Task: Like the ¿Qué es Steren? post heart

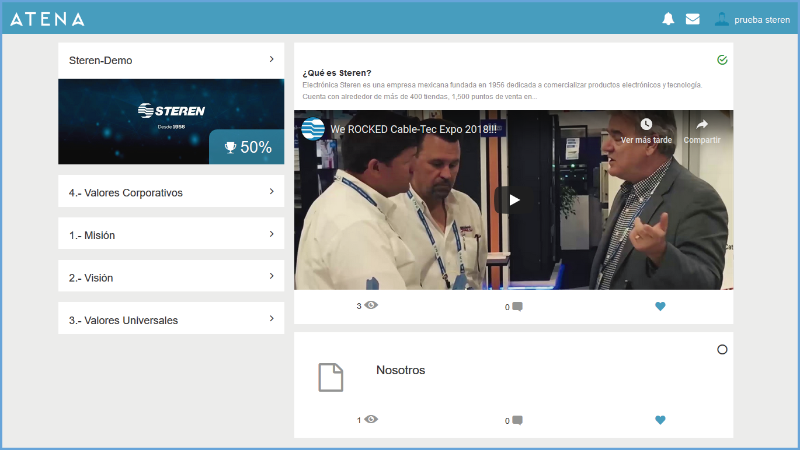Action: click(x=660, y=306)
